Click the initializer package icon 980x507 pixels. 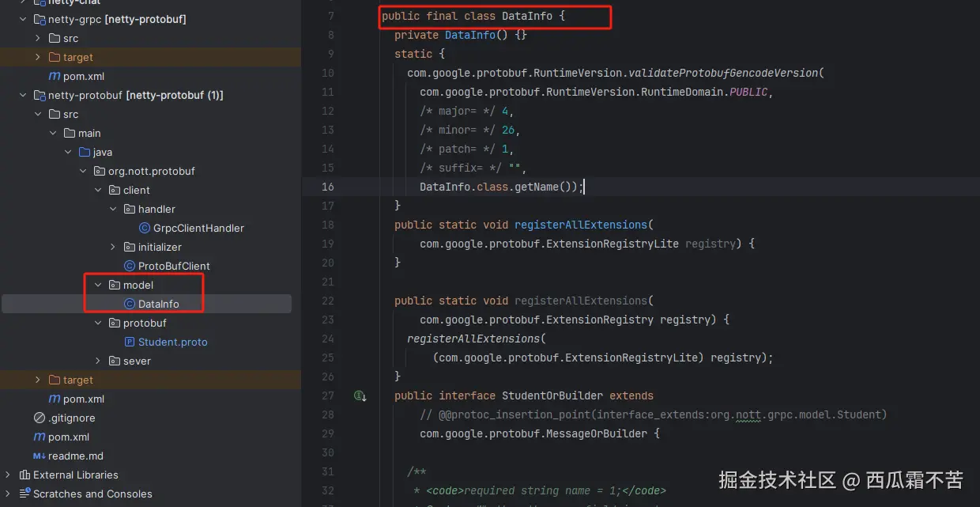tap(130, 247)
